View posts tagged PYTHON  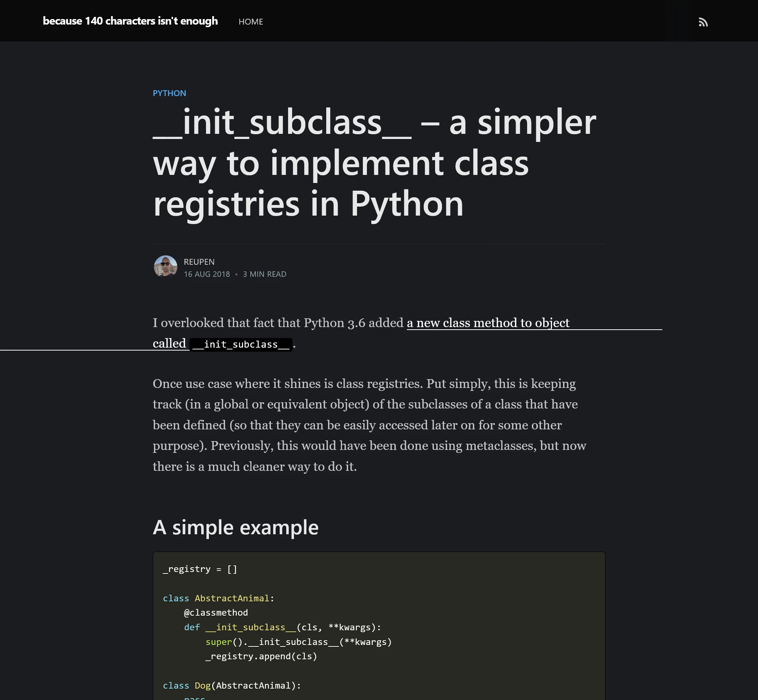pos(170,93)
